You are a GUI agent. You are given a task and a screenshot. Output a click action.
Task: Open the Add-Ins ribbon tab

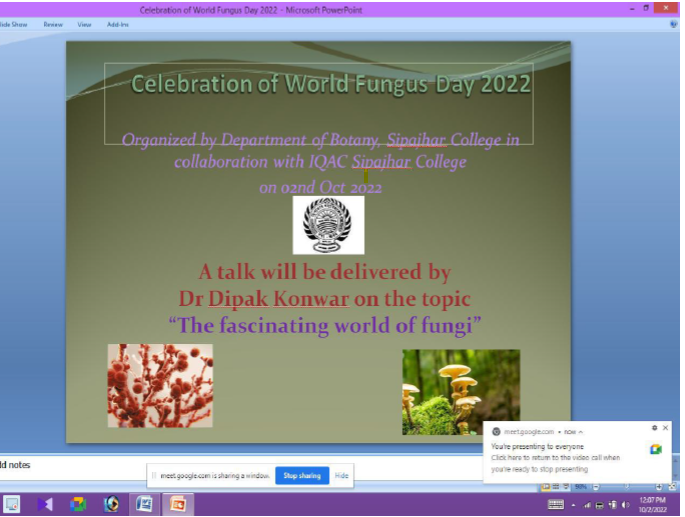[118, 24]
